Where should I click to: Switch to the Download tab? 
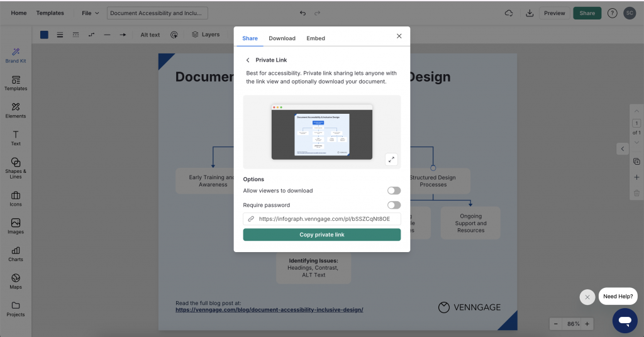pos(282,38)
